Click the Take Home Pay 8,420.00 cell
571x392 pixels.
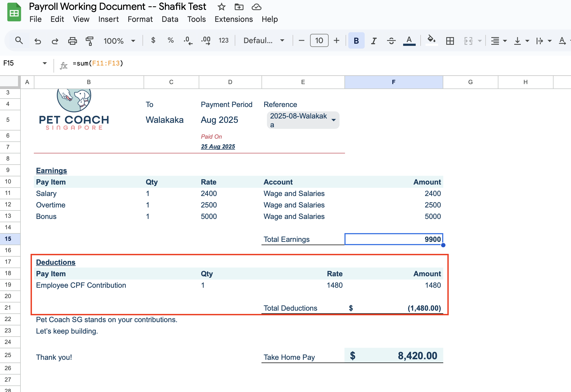pos(394,355)
